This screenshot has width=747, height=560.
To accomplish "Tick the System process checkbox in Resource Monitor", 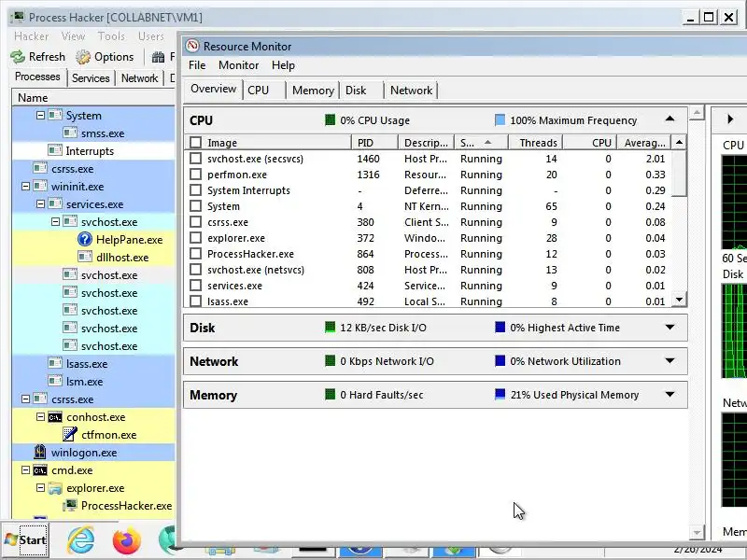I will (x=195, y=206).
